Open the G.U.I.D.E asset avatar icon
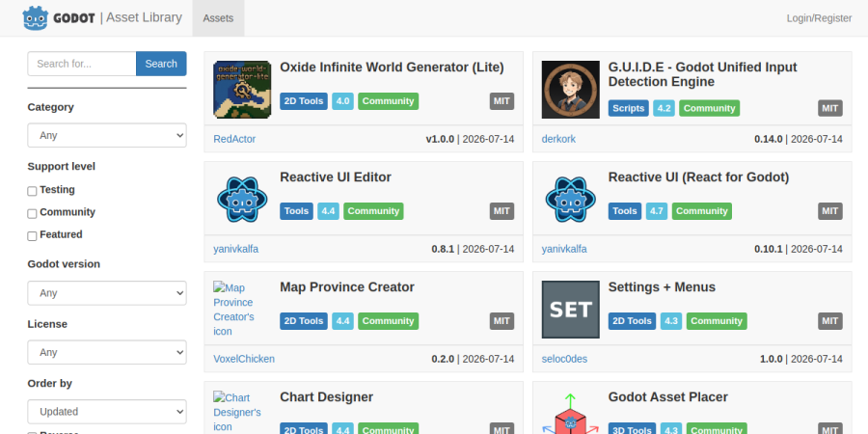The height and width of the screenshot is (434, 868). pyautogui.click(x=570, y=89)
